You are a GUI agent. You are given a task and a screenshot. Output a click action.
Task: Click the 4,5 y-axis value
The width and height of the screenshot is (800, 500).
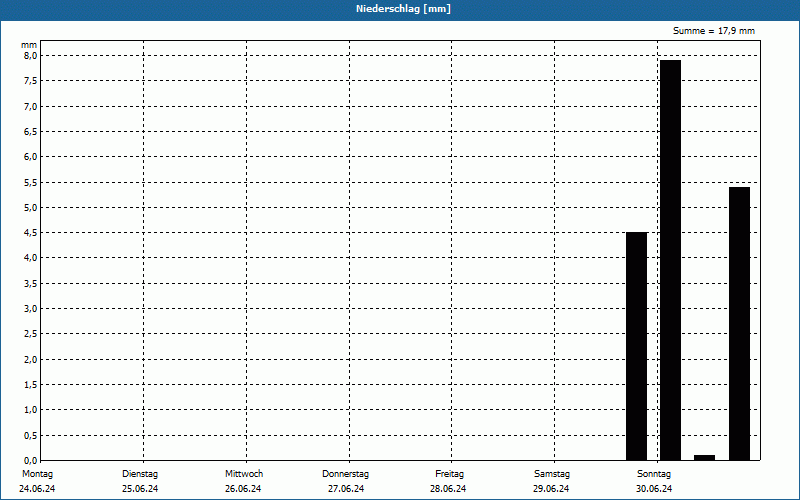31,233
